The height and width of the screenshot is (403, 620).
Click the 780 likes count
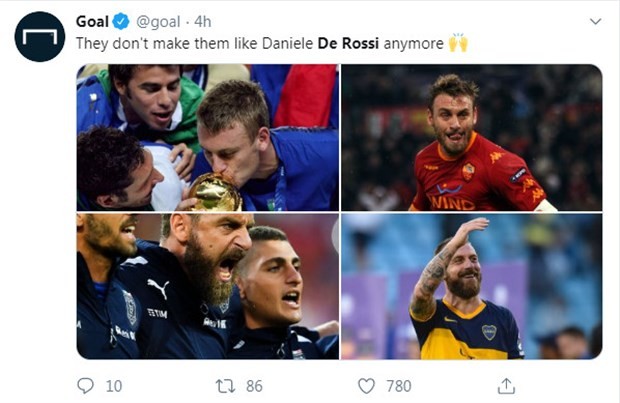click(x=399, y=385)
